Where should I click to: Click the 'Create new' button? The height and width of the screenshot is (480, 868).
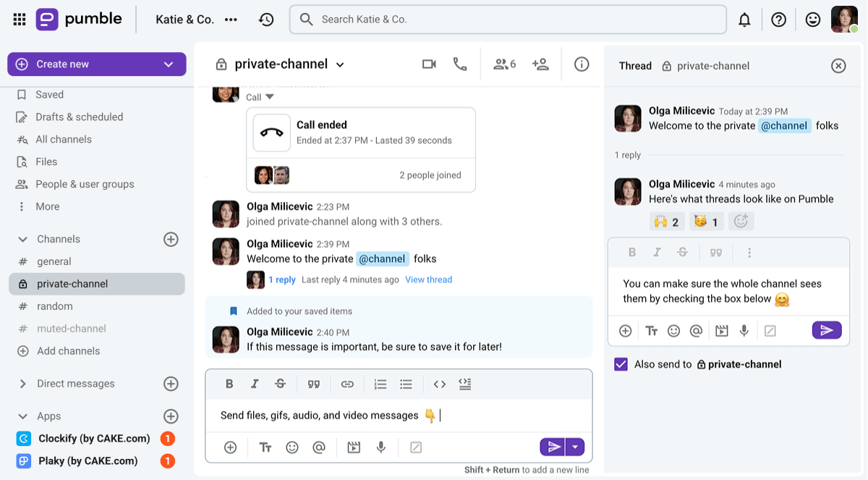pyautogui.click(x=96, y=64)
